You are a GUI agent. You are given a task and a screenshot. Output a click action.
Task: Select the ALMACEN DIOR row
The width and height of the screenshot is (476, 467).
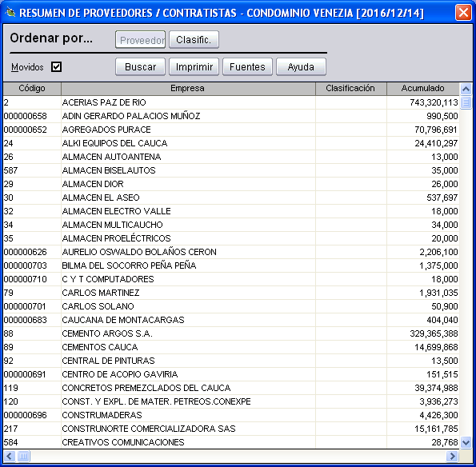pos(231,184)
